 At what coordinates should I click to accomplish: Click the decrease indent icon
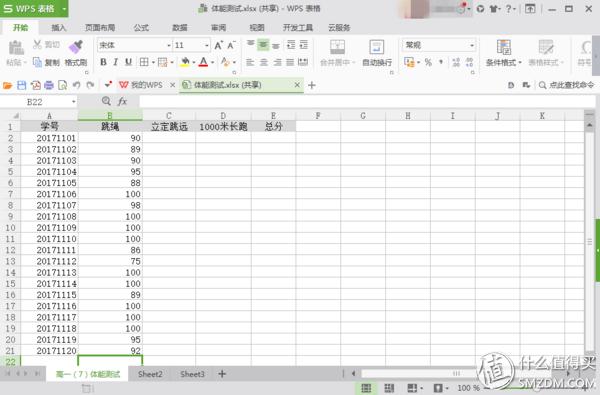coord(291,45)
